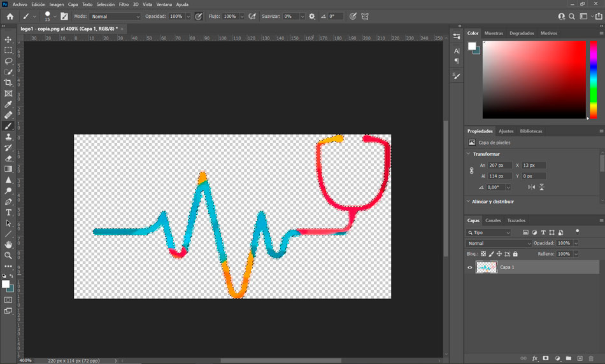Select the Move tool

8,39
